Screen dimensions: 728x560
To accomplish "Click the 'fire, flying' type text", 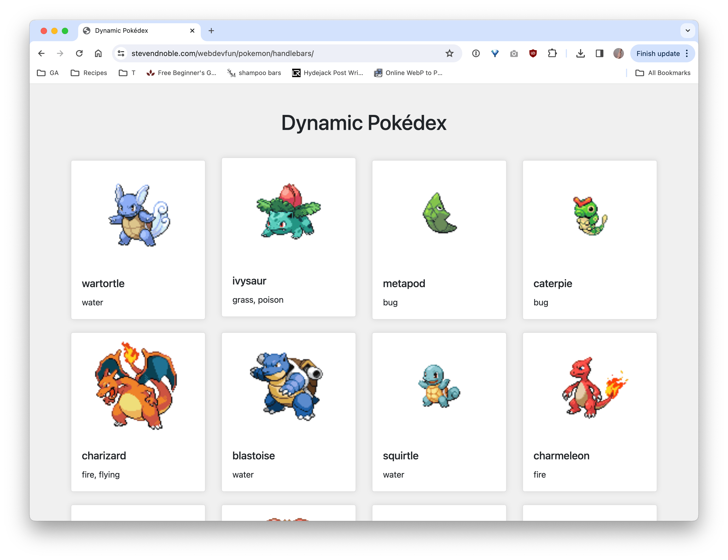I will (x=100, y=475).
